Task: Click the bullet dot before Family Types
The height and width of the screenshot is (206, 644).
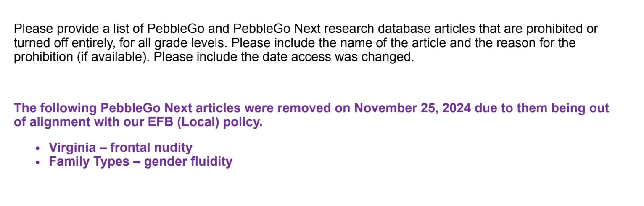Action: point(38,162)
